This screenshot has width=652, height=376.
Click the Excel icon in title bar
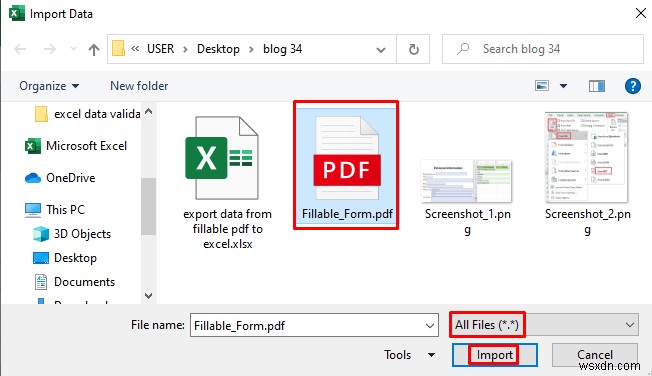[x=17, y=14]
